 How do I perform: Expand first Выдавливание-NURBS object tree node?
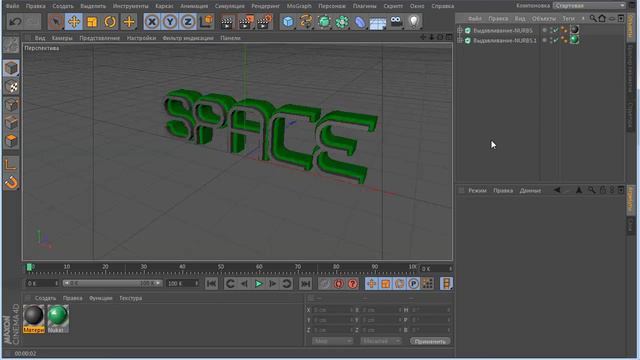[460, 31]
